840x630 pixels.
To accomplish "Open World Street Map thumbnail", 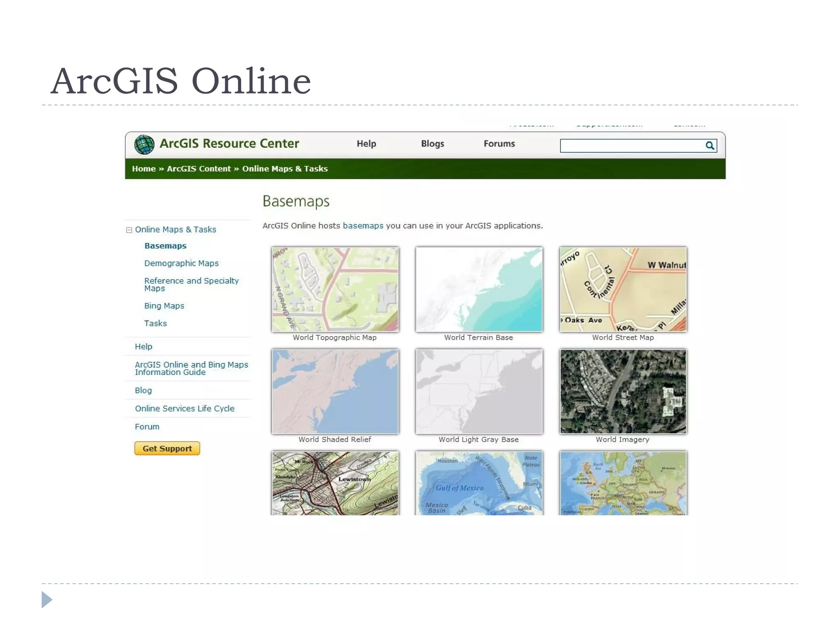I will pyautogui.click(x=623, y=289).
